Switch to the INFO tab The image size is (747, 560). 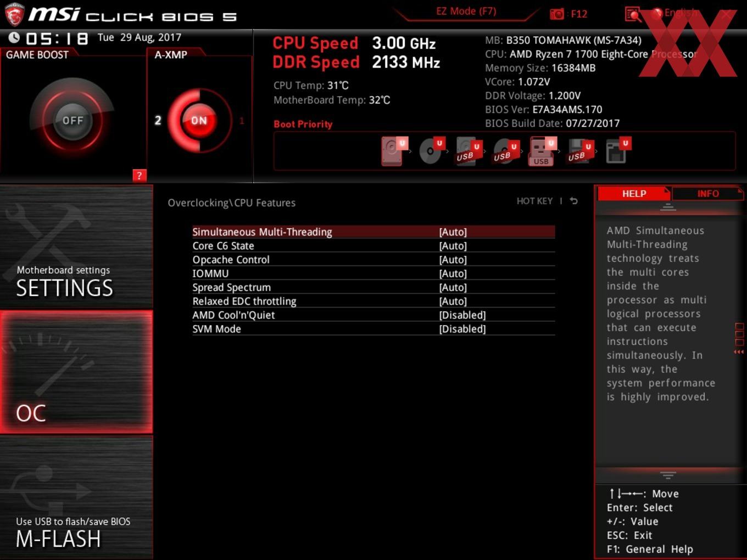[708, 193]
